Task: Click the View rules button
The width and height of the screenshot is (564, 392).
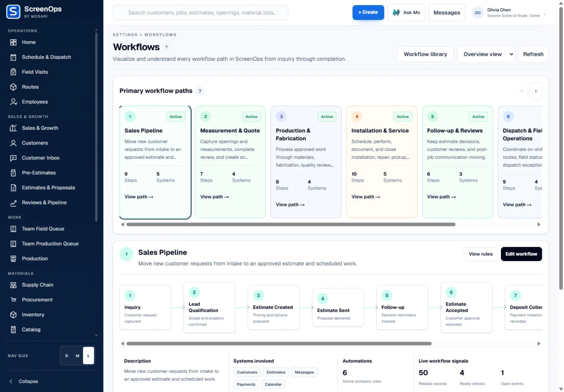Action: (x=480, y=254)
